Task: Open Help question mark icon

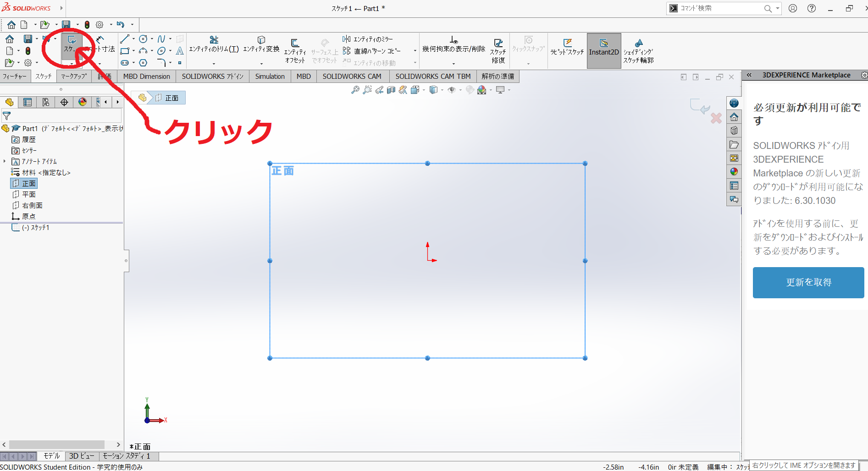Action: coord(812,8)
